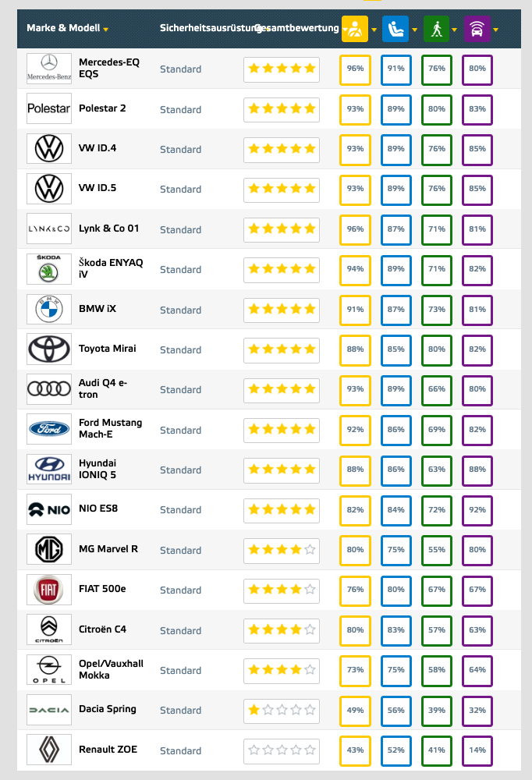Sort by Marke & Modell arrow

[106, 30]
